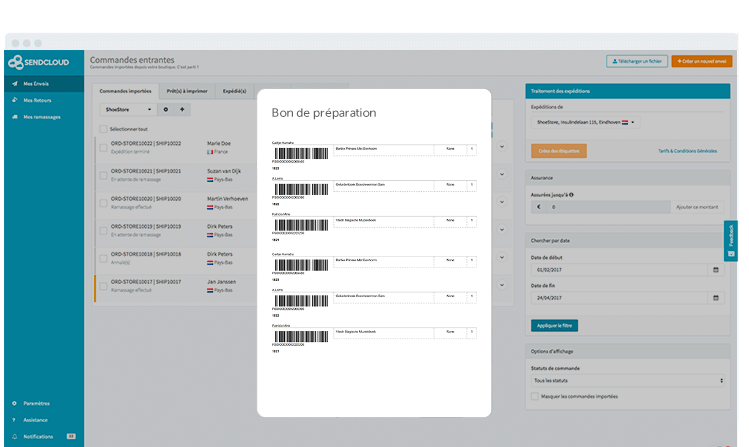This screenshot has width=749, height=447.
Task: Expand the ORD-STORE10019 row chevron
Action: [502, 230]
